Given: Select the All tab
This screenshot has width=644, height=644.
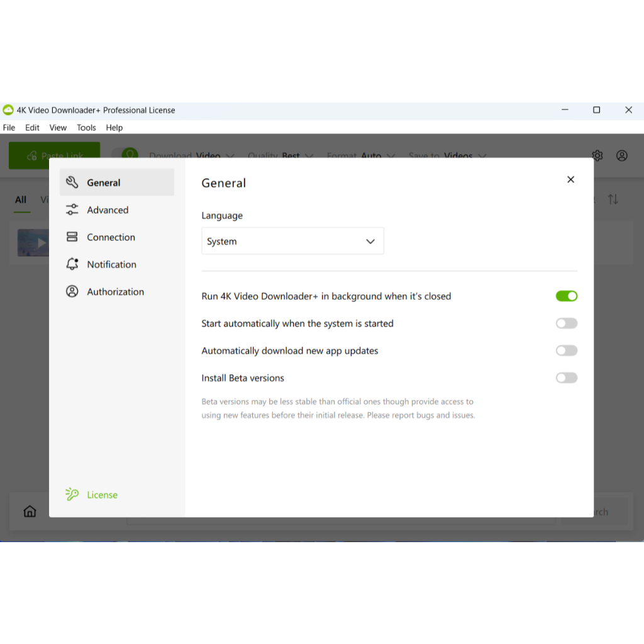Looking at the screenshot, I should pyautogui.click(x=21, y=200).
